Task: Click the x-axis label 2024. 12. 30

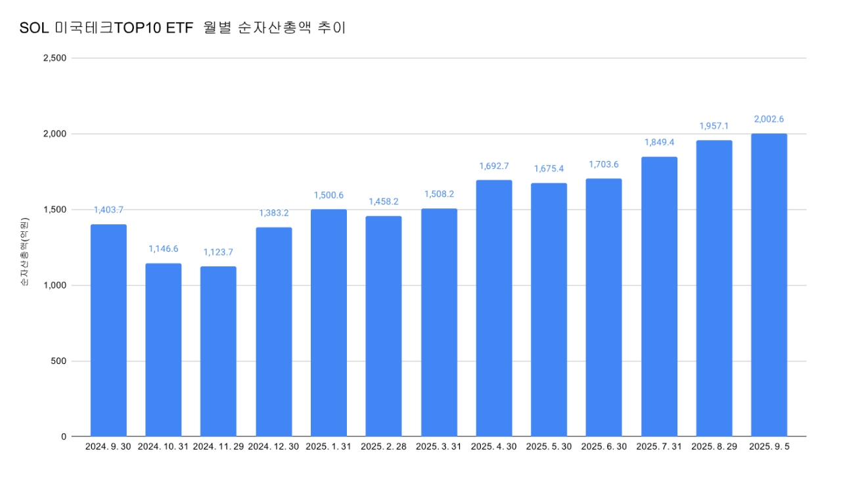Action: [x=273, y=446]
